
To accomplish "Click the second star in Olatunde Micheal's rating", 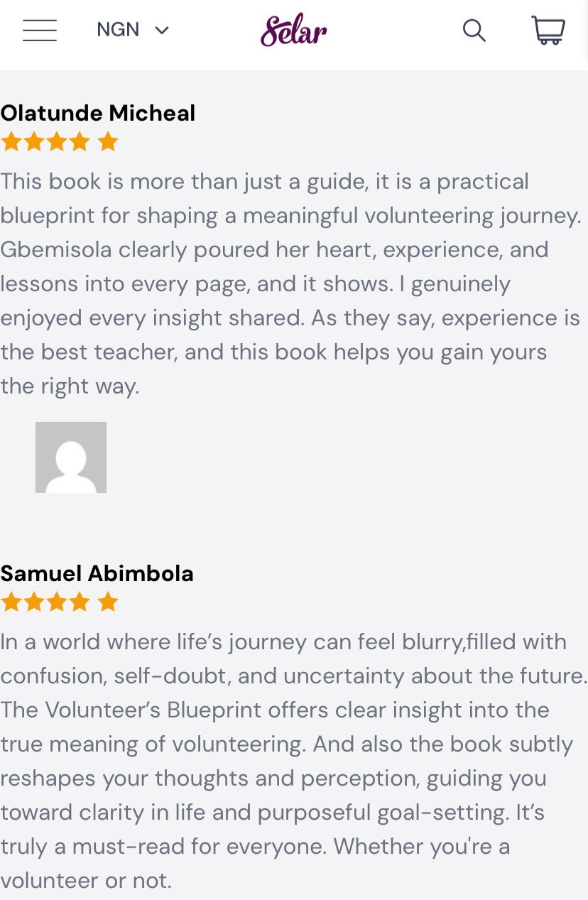I will [33, 142].
